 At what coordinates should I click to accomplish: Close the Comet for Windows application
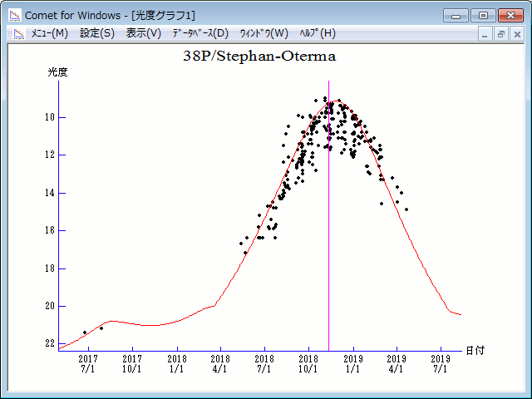tap(510, 15)
